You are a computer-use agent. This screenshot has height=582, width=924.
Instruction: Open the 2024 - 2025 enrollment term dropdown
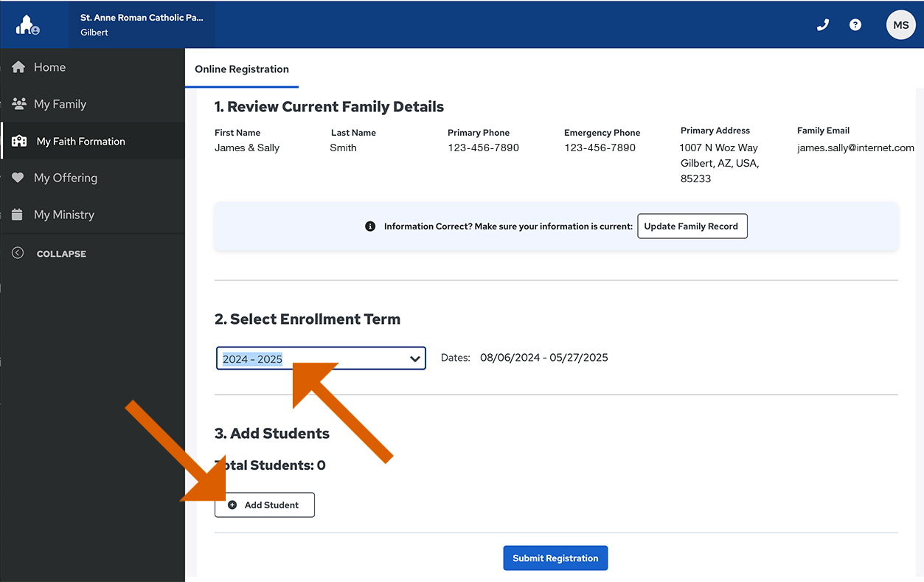click(x=321, y=358)
